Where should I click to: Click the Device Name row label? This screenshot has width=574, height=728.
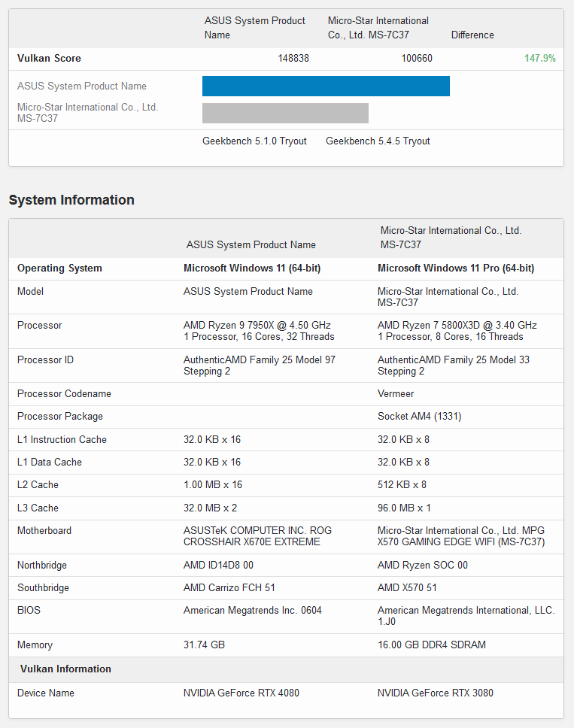tap(45, 693)
